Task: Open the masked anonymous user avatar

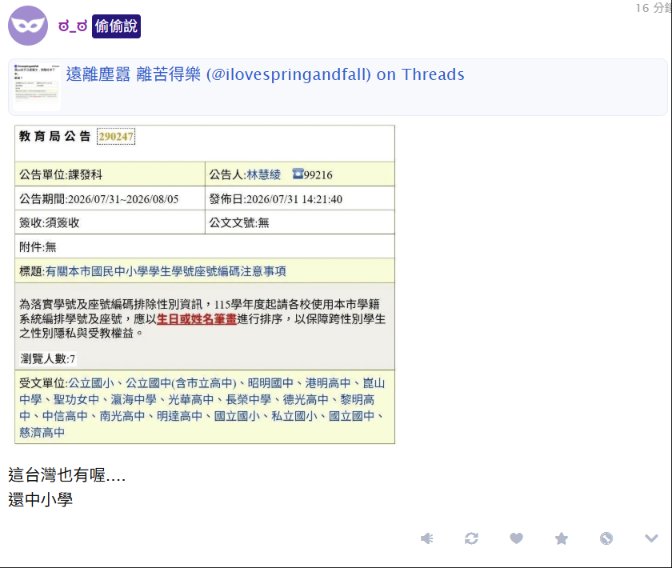Action: click(28, 26)
